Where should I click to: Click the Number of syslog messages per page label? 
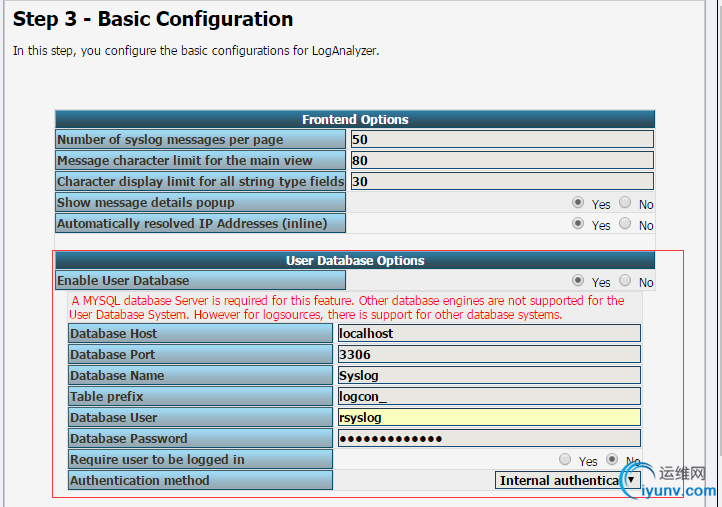tap(200, 140)
